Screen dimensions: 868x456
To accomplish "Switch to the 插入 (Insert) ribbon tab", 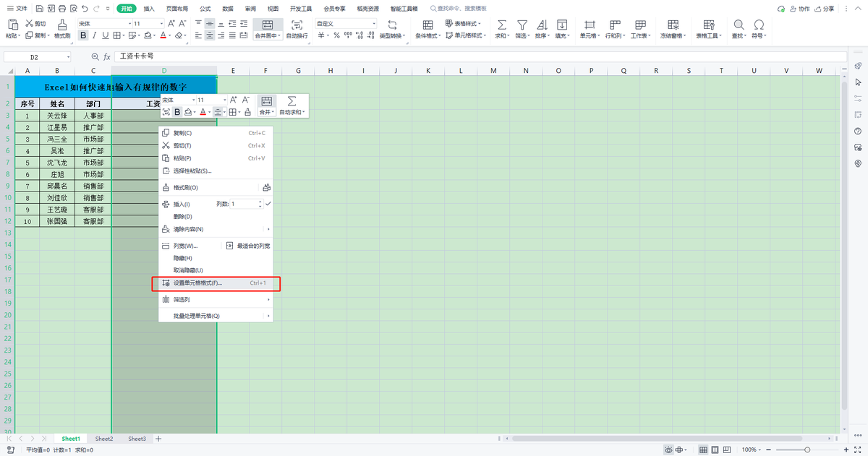I will click(x=149, y=9).
